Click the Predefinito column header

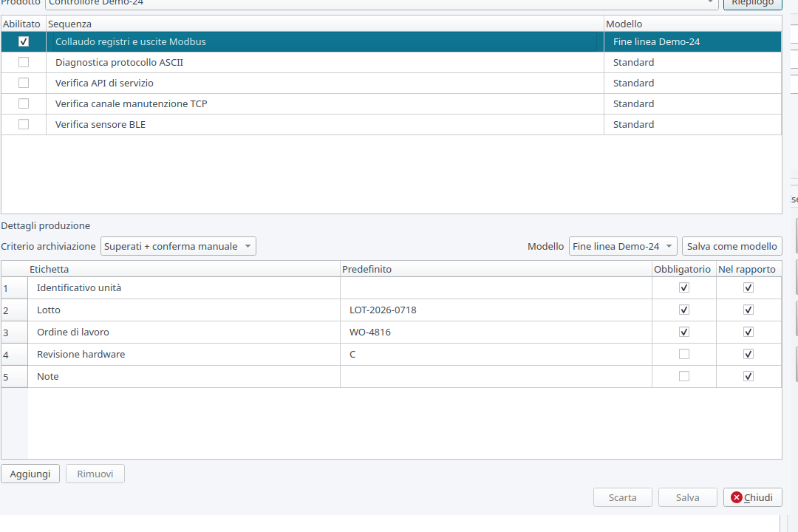[496, 269]
